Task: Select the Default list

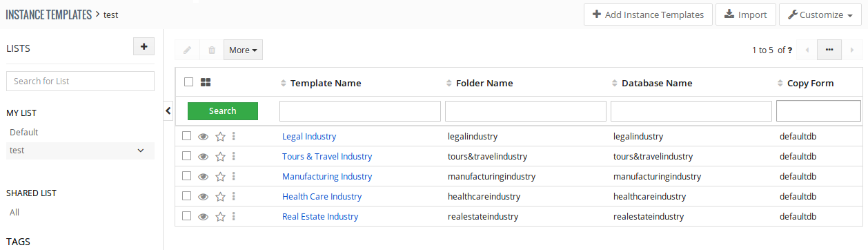Action: [24, 132]
